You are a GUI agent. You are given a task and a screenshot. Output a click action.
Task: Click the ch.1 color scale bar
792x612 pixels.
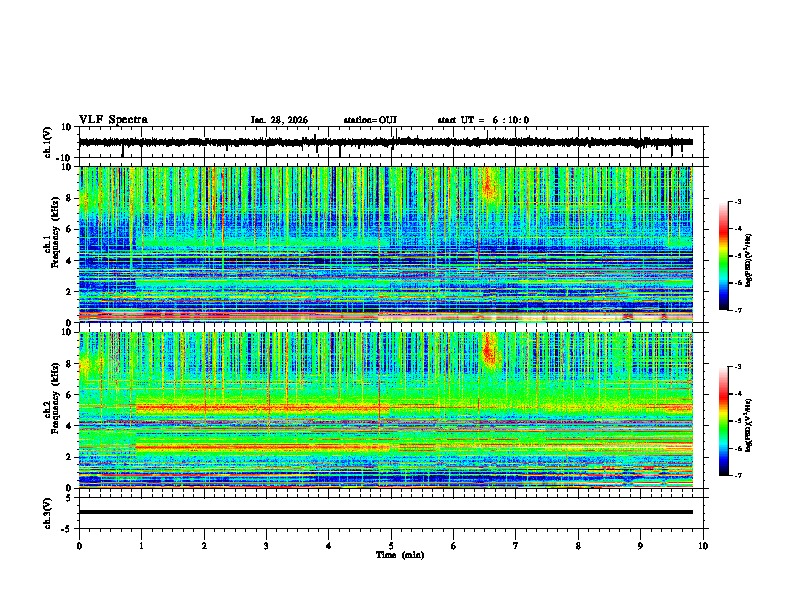tap(724, 256)
